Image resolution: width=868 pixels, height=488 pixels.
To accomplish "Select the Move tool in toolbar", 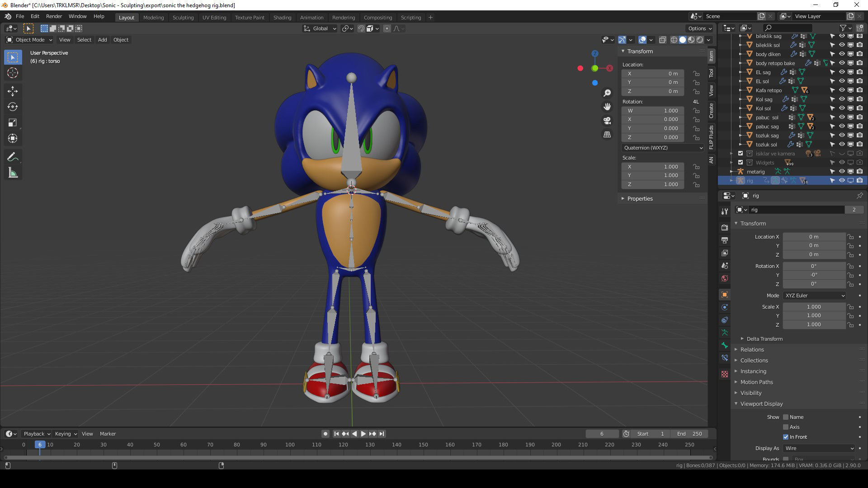I will [x=13, y=91].
